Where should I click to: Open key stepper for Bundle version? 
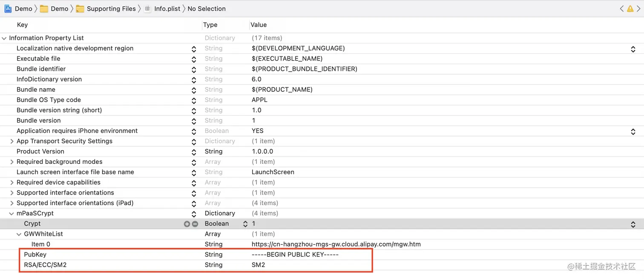pos(194,121)
